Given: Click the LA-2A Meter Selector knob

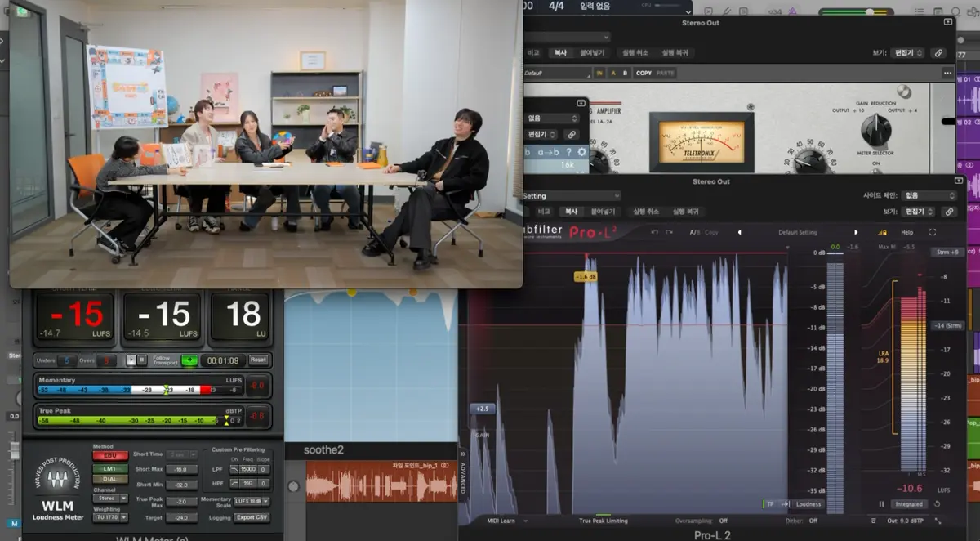Looking at the screenshot, I should pyautogui.click(x=875, y=129).
